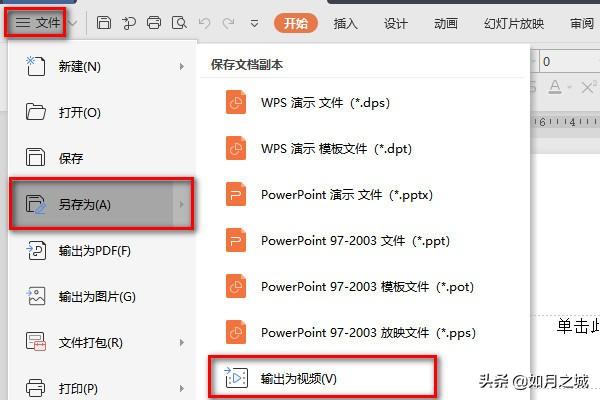Click the package icon beside 文件打包
600x400 pixels.
tap(36, 342)
